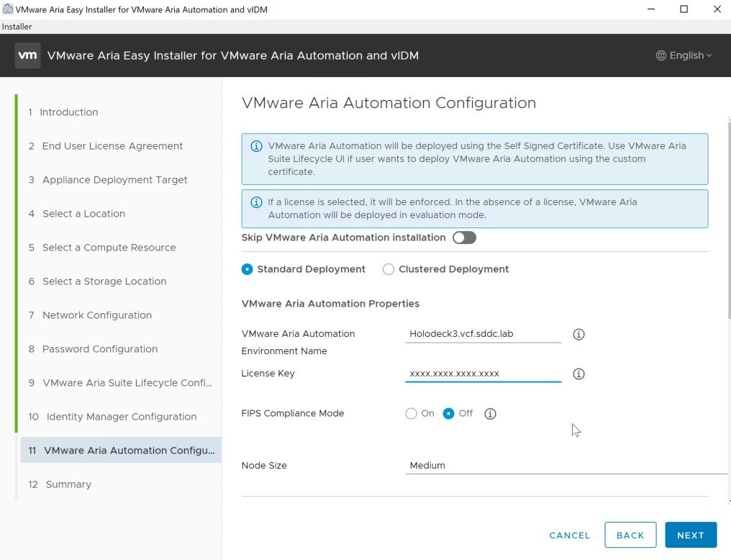
Task: Open the English language dropdown
Action: click(x=684, y=55)
